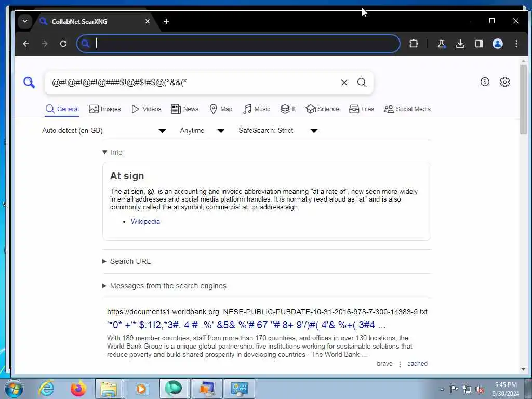Expand Messages from the search engines
Image resolution: width=532 pixels, height=399 pixels.
164,286
